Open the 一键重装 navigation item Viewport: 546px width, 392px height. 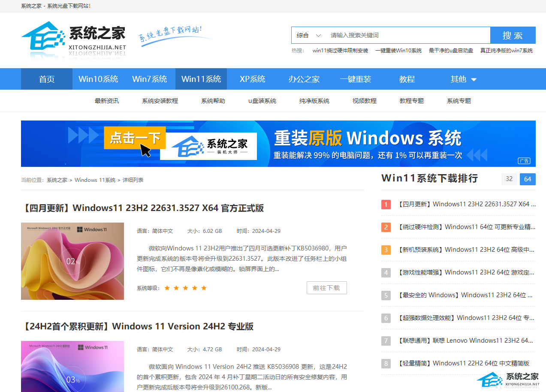click(356, 79)
